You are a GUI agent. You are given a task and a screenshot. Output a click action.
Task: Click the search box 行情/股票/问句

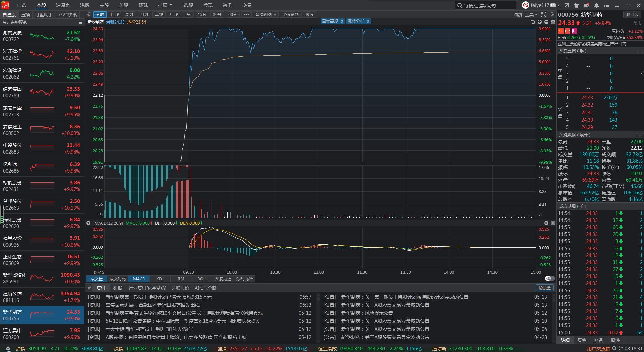coord(485,5)
